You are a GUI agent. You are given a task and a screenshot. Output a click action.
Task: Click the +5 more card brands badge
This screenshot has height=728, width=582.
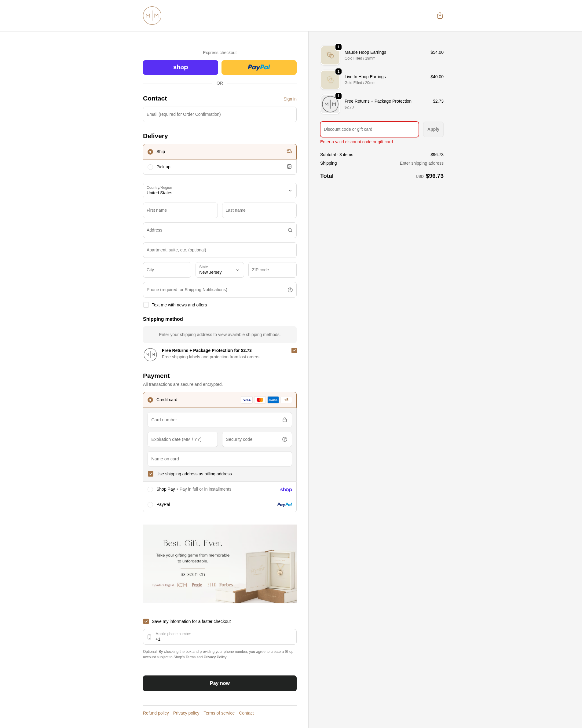pyautogui.click(x=286, y=400)
